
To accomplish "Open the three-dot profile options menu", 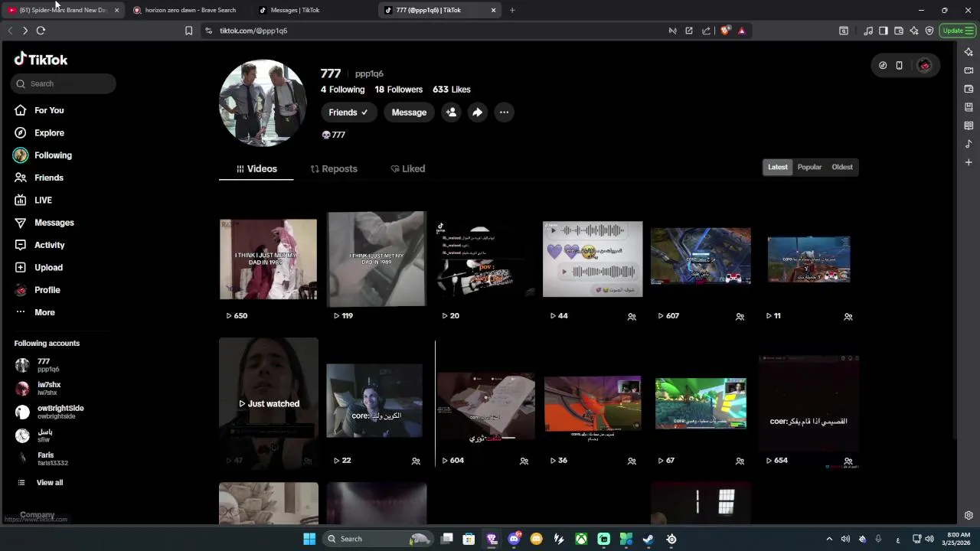I will tap(504, 112).
